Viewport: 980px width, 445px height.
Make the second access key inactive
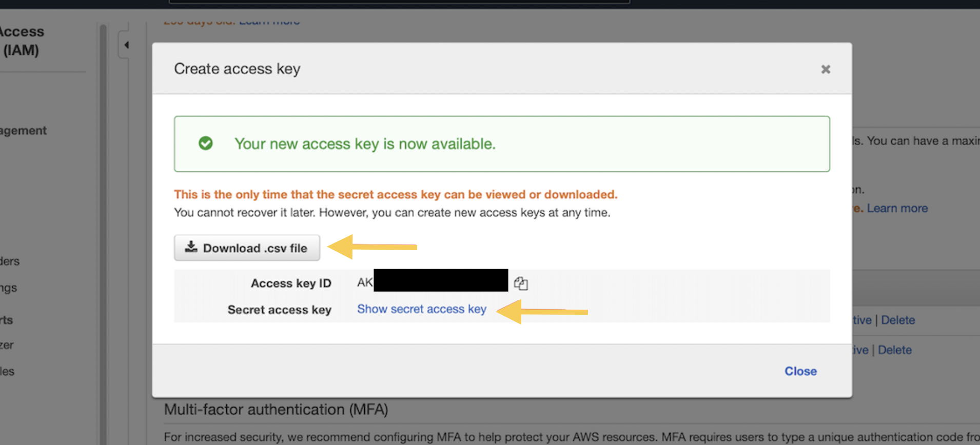tap(860, 350)
